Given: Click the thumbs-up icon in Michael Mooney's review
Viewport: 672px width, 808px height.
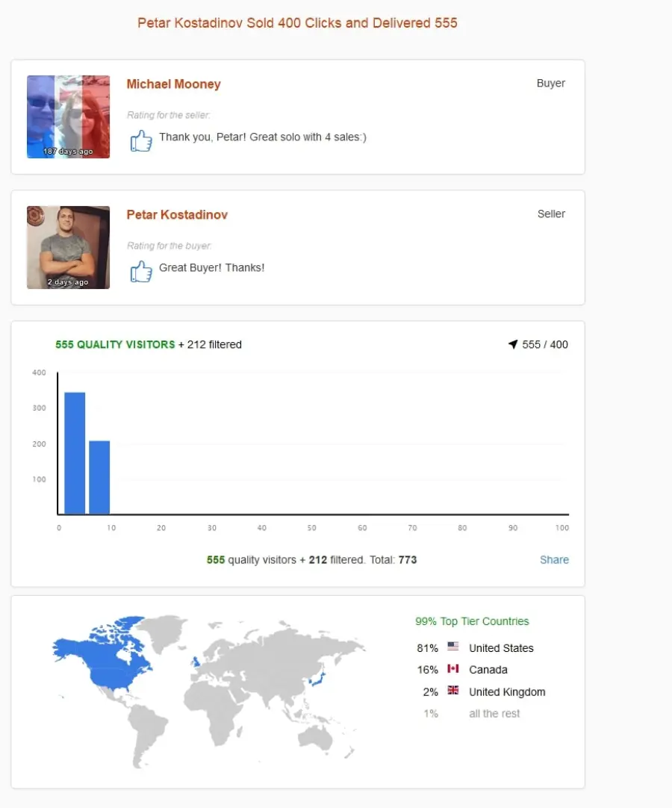Looking at the screenshot, I should coord(140,140).
